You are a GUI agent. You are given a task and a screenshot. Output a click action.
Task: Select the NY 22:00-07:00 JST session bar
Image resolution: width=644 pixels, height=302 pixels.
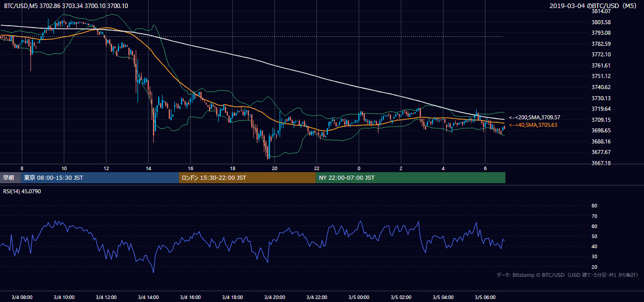[x=411, y=178]
